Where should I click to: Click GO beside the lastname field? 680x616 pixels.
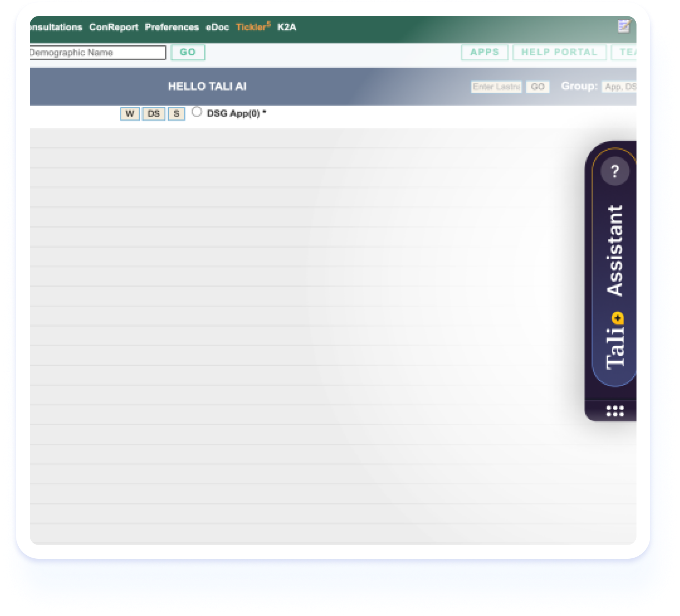(x=538, y=87)
